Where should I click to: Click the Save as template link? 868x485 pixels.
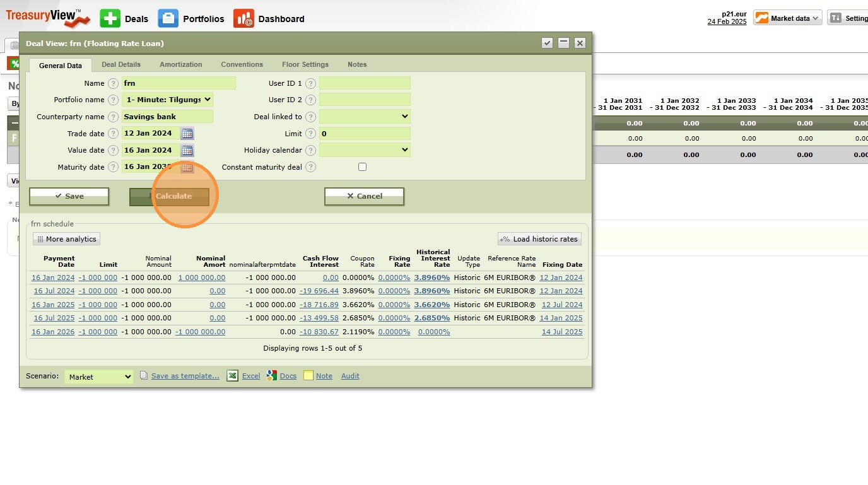[x=185, y=376]
